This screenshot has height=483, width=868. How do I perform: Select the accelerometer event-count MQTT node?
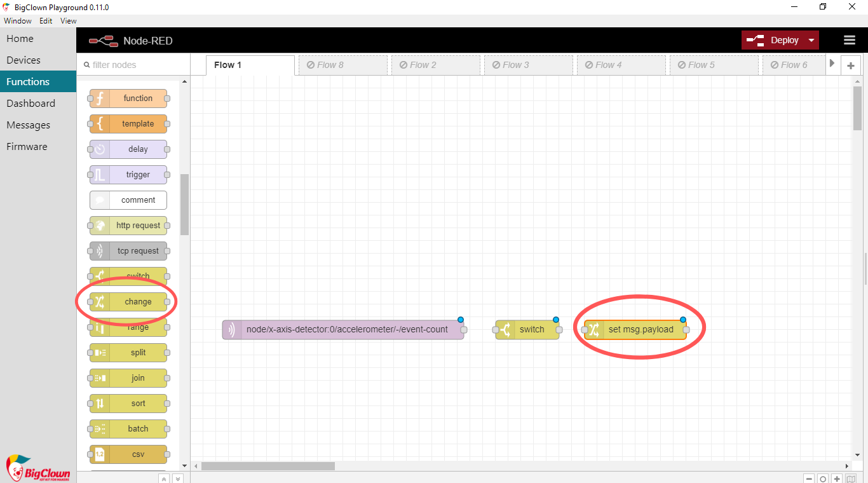(343, 330)
